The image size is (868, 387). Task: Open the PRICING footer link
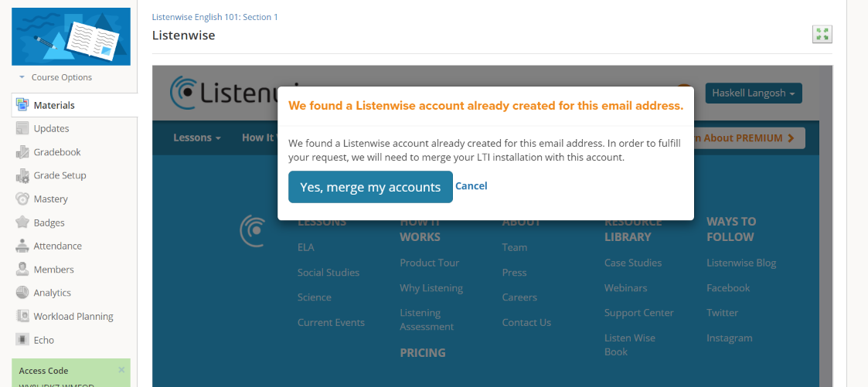[422, 353]
